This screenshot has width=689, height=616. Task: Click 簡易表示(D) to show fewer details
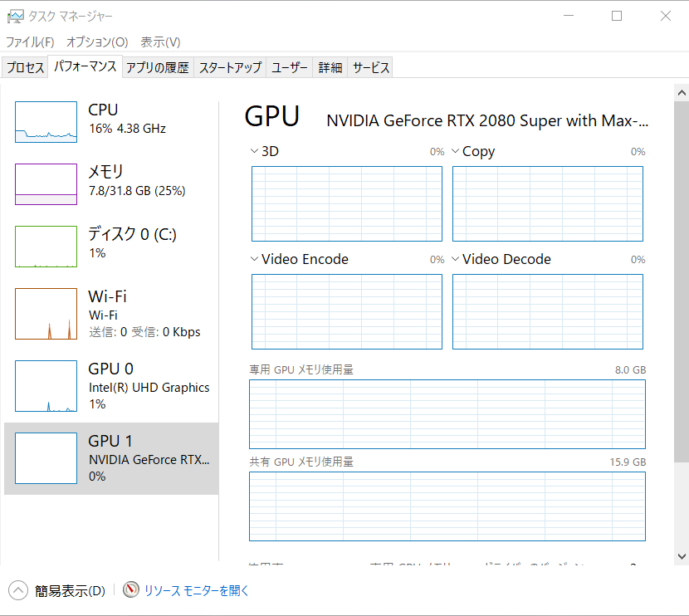tap(70, 591)
